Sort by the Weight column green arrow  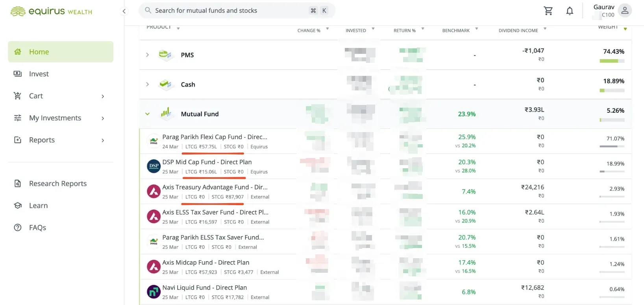tap(625, 29)
